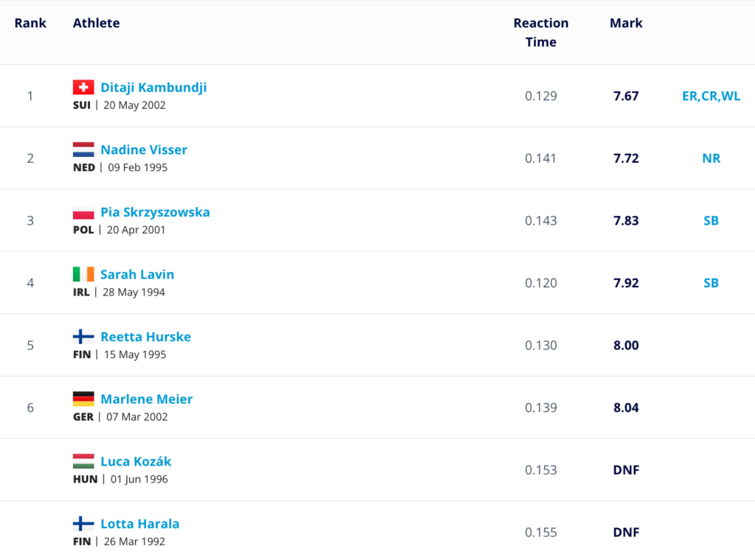Screen dimensions: 755x560
Task: Click the Reaction Time column header
Action: point(540,32)
